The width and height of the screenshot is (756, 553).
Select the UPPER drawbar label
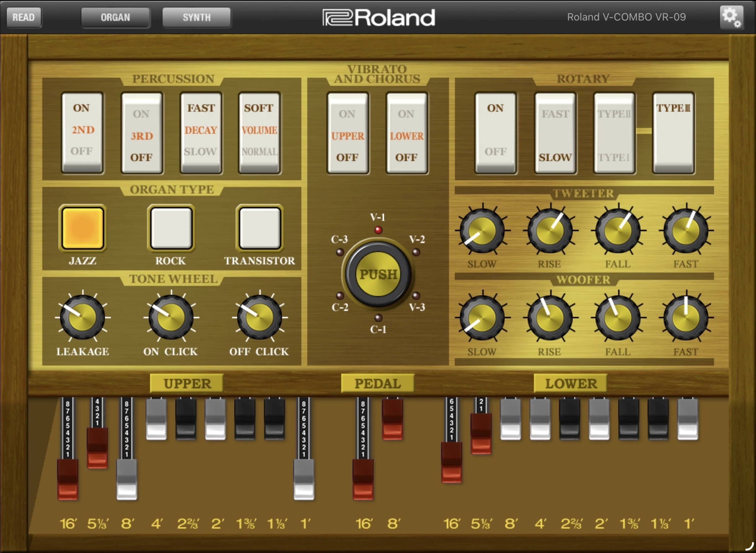187,383
